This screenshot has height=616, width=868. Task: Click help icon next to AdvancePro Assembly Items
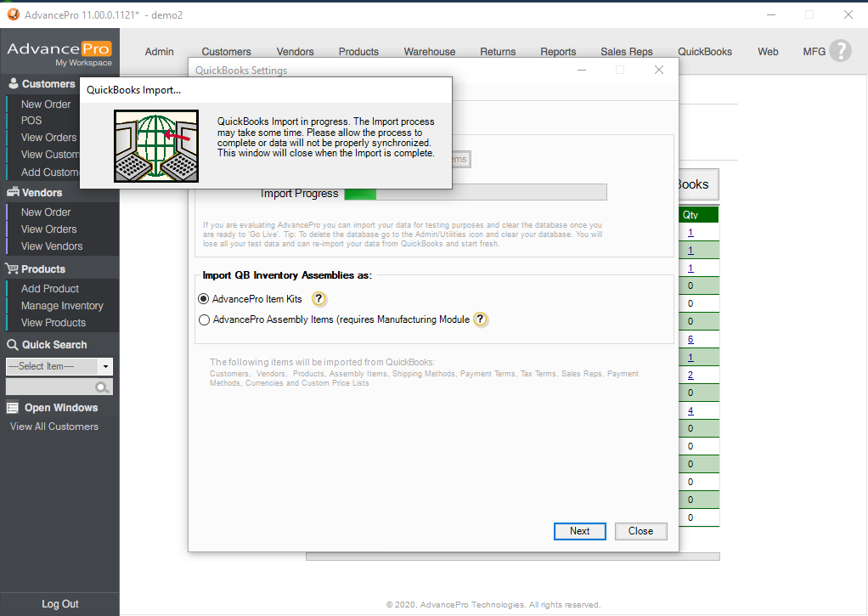pyautogui.click(x=481, y=319)
